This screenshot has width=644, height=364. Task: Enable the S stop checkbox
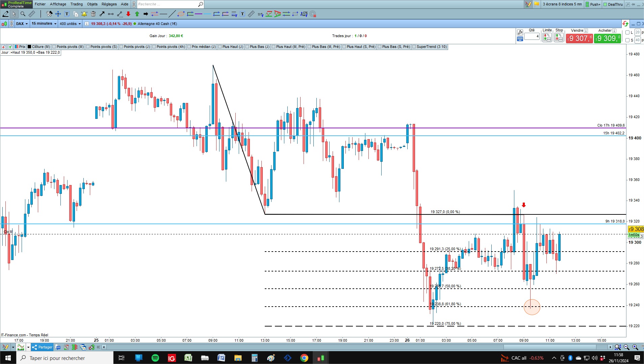(627, 40)
